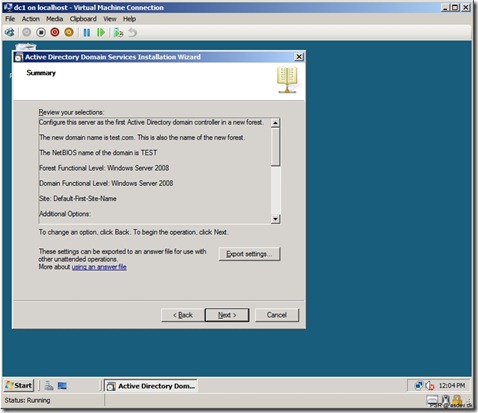
Task: Click the Back button in wizard
Action: 183,315
